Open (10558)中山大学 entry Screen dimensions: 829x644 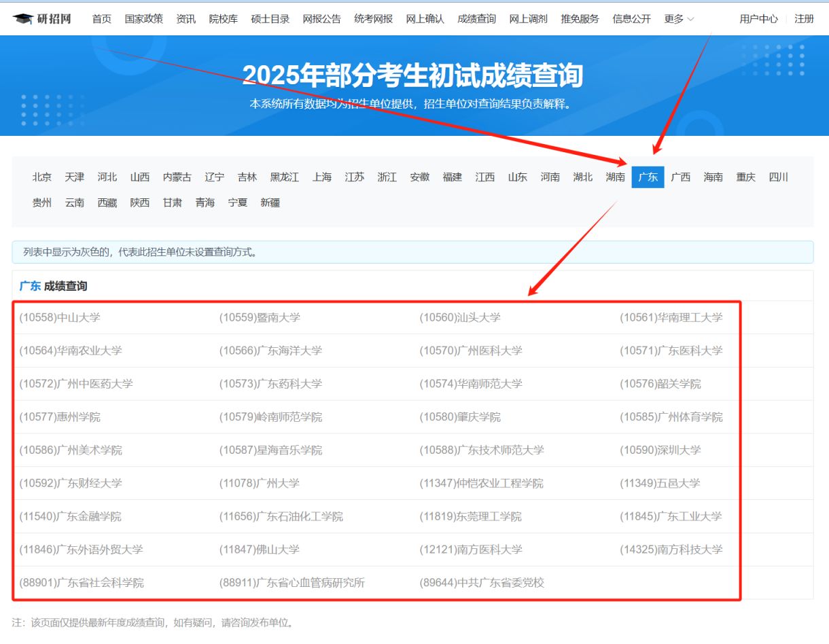click(60, 317)
